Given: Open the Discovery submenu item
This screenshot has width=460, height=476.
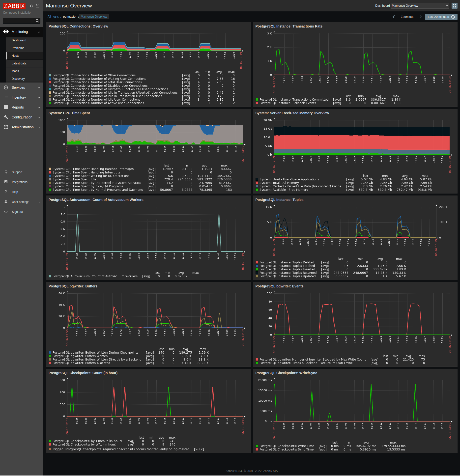Looking at the screenshot, I should [25, 79].
